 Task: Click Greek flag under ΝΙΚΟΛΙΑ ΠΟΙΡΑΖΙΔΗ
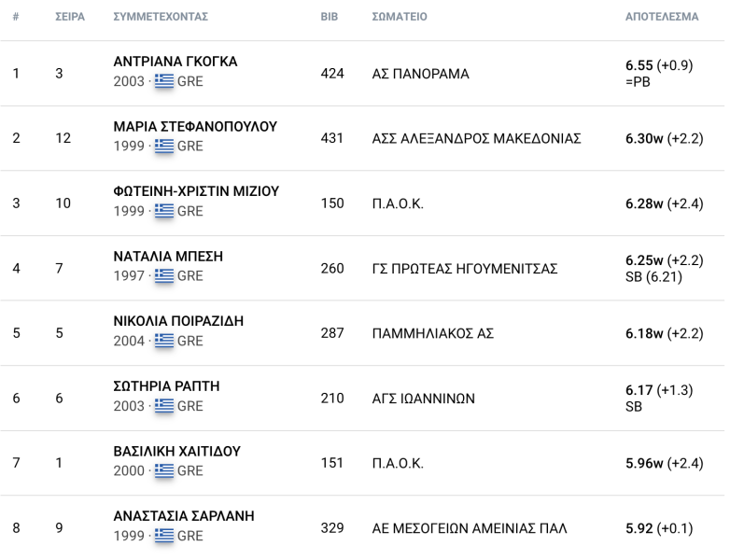[x=164, y=341]
